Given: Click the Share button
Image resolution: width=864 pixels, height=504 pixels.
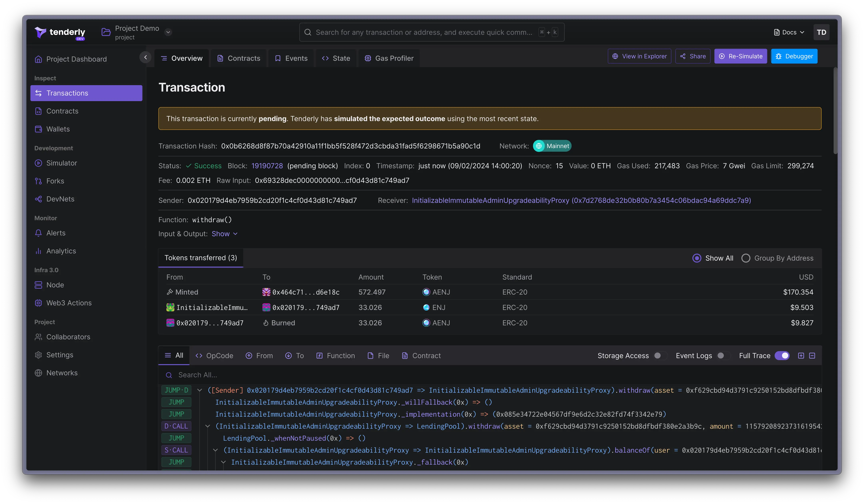Looking at the screenshot, I should (693, 56).
